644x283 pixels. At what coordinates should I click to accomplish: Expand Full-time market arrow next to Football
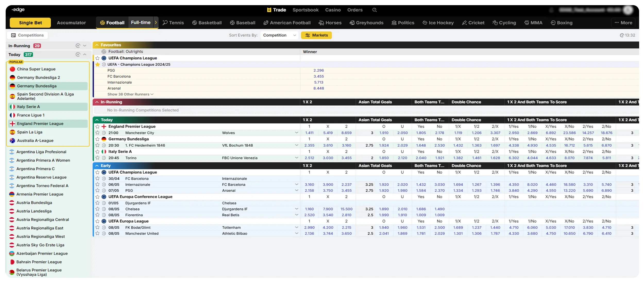[156, 23]
